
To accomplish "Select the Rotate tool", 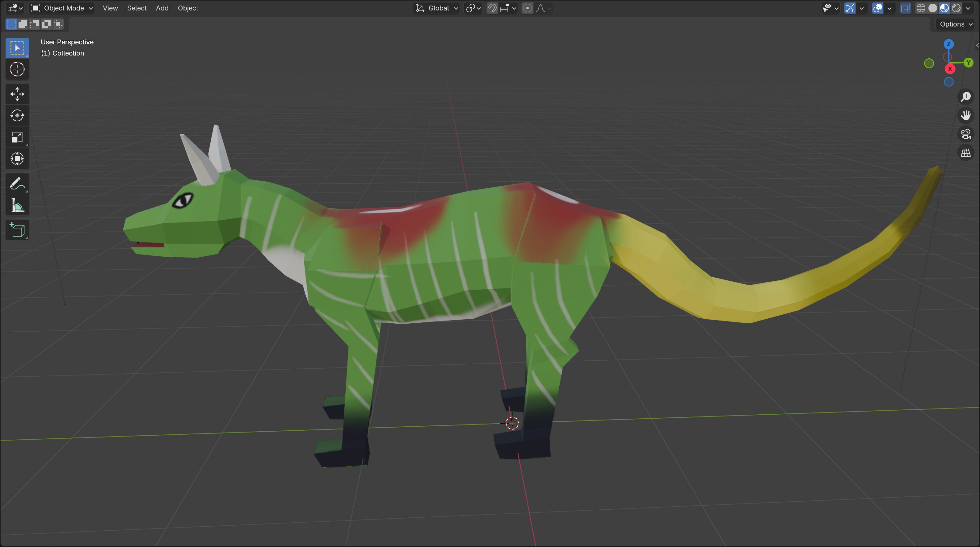I will tap(17, 116).
